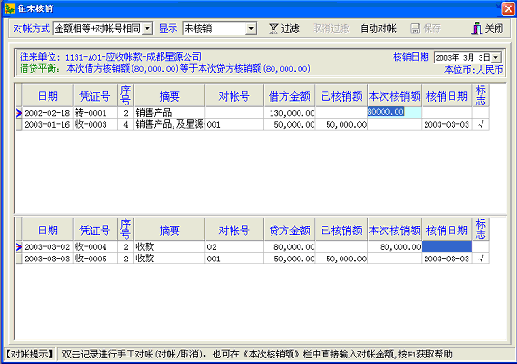
Task: Click voucher number 转-0001
Action: [95, 113]
